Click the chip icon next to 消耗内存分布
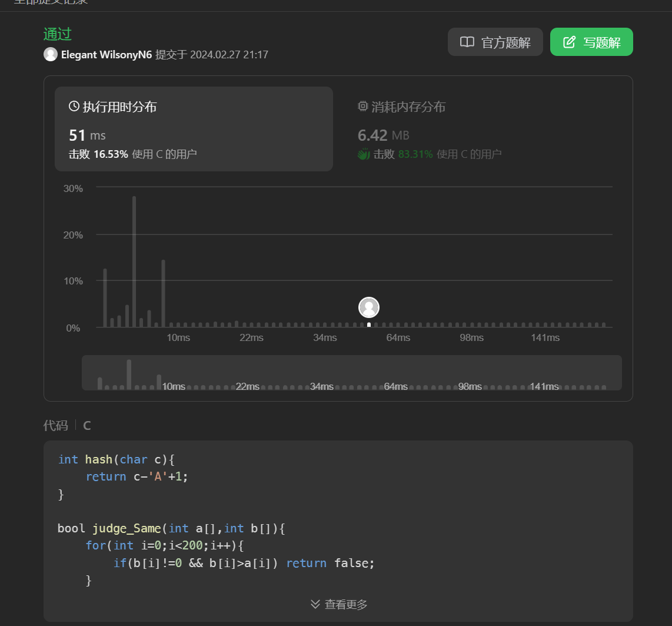 (363, 107)
